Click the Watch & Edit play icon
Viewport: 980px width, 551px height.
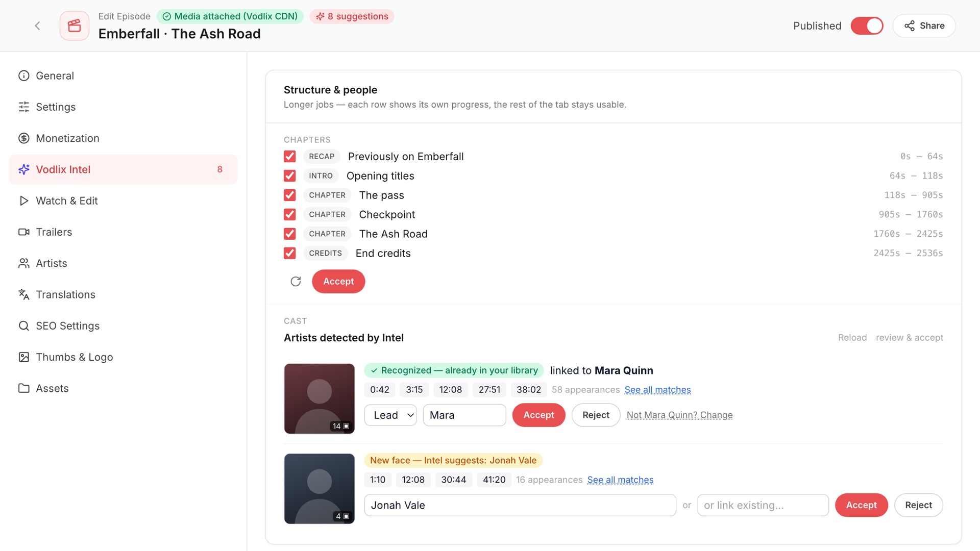pyautogui.click(x=24, y=201)
